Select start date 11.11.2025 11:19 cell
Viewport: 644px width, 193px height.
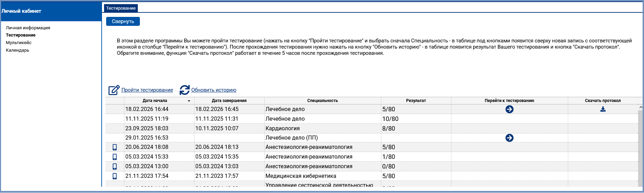[x=159, y=119]
